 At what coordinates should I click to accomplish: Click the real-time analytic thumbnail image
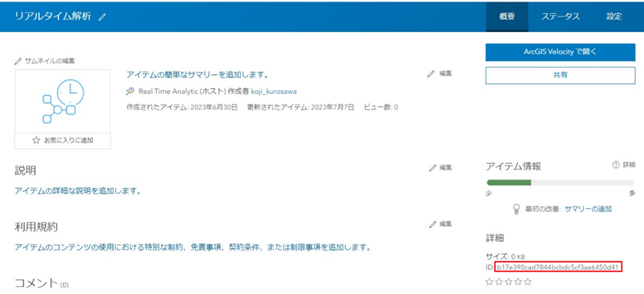pos(63,101)
